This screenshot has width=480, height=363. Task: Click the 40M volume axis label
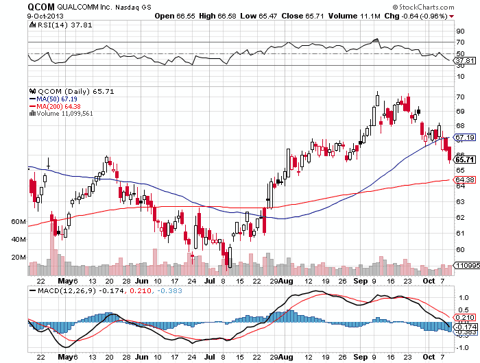tap(19, 239)
